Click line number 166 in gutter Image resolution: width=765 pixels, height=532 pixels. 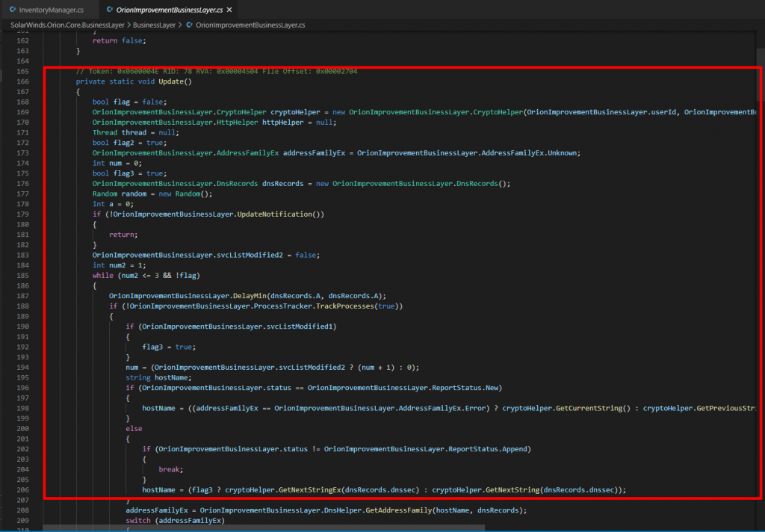tap(22, 81)
